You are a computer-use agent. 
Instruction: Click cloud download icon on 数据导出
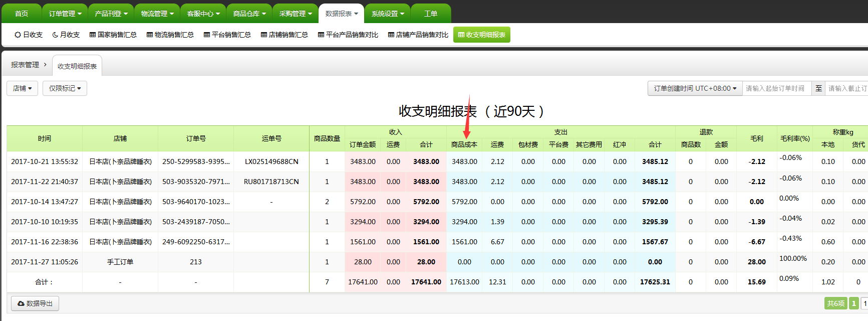(21, 303)
